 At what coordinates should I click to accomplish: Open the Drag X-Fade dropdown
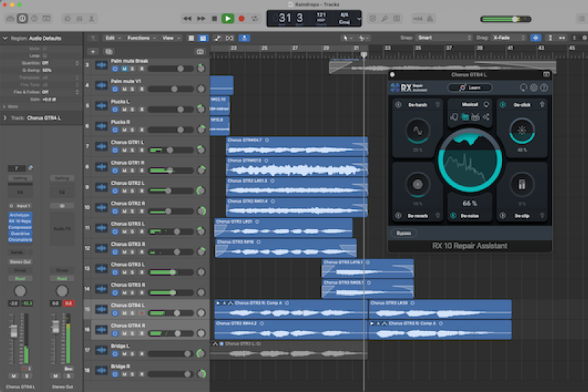pos(508,38)
